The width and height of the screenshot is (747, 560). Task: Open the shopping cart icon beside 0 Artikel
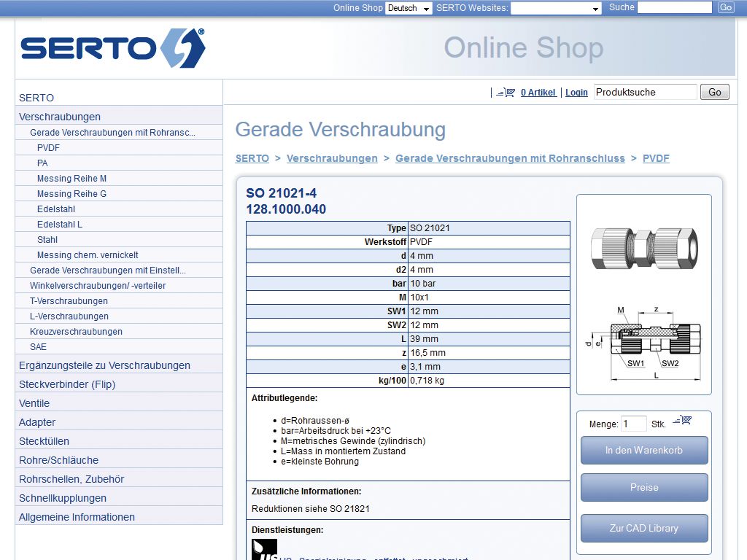click(506, 93)
